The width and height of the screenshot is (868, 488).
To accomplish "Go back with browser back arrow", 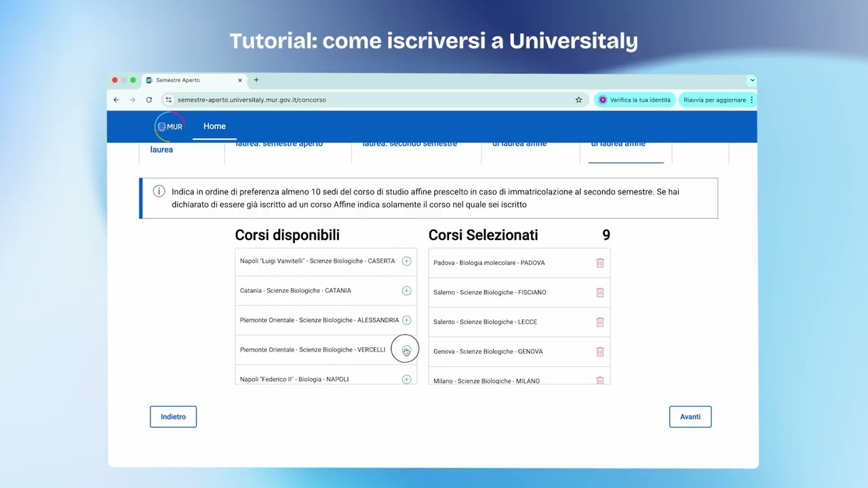I will point(116,100).
